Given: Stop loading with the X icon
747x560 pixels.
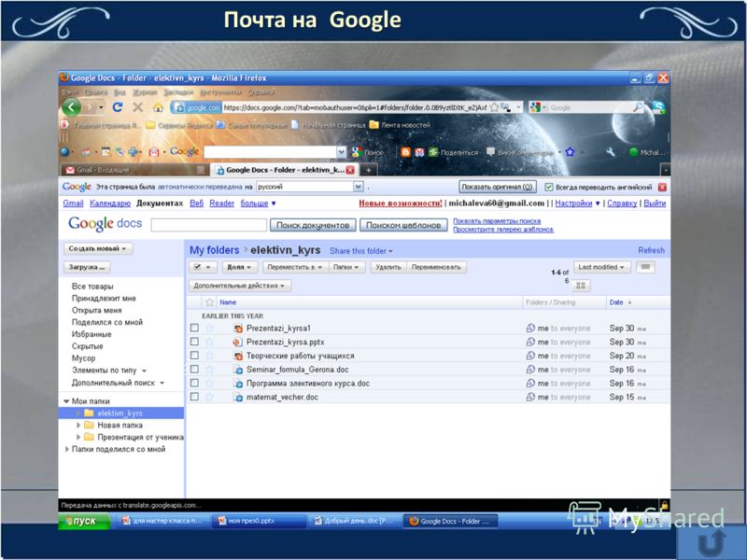Looking at the screenshot, I should 137,107.
